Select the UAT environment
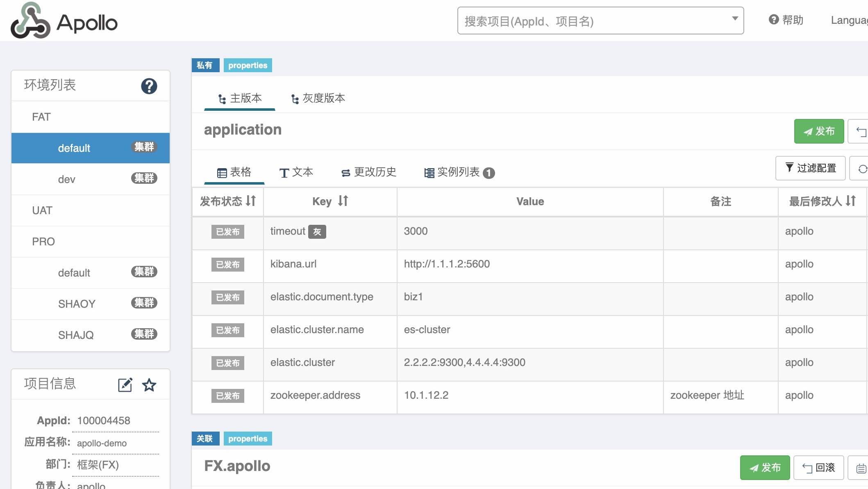Viewport: 868px width, 489px height. [91, 210]
